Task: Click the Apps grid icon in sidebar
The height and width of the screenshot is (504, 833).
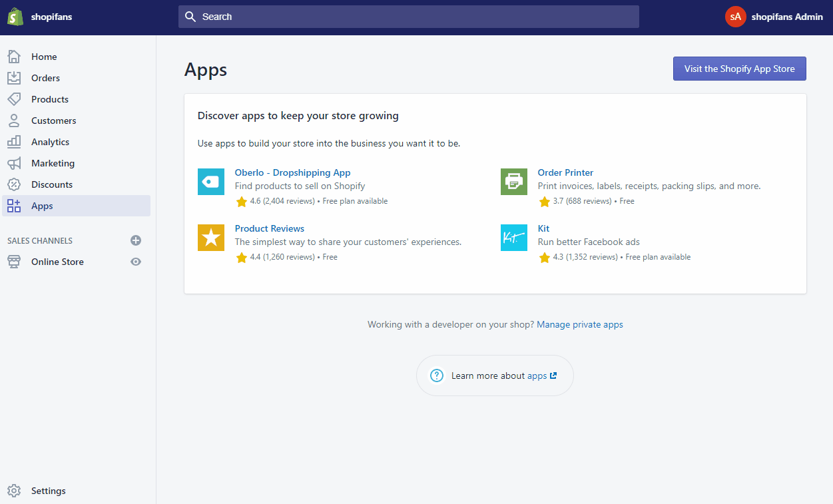Action: 14,206
